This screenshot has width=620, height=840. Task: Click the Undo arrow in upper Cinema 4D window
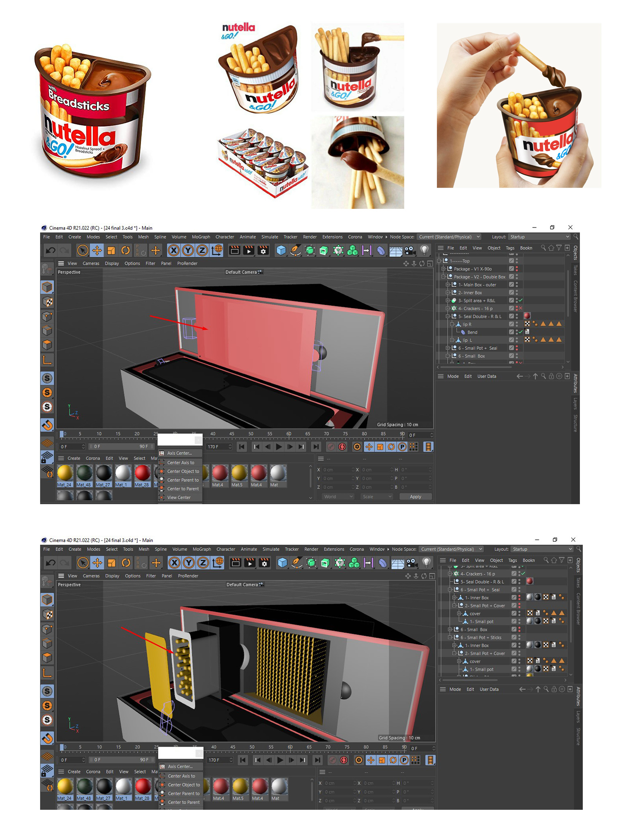tap(50, 250)
